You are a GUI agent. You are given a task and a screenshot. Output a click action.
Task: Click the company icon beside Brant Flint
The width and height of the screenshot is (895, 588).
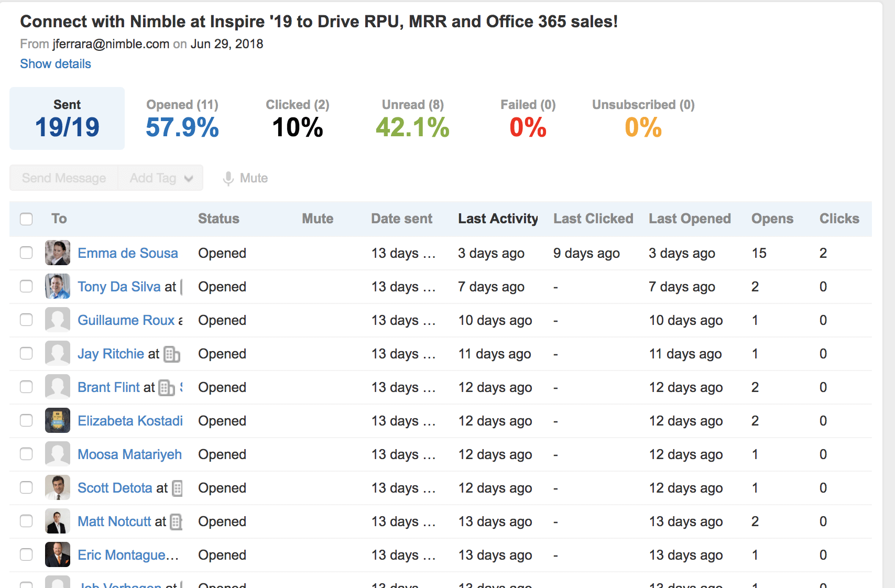click(x=167, y=388)
